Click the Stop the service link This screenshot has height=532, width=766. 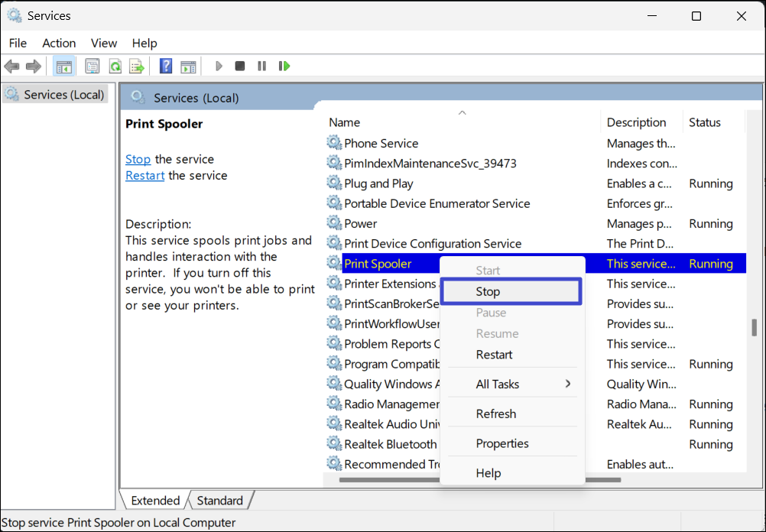[x=138, y=159]
